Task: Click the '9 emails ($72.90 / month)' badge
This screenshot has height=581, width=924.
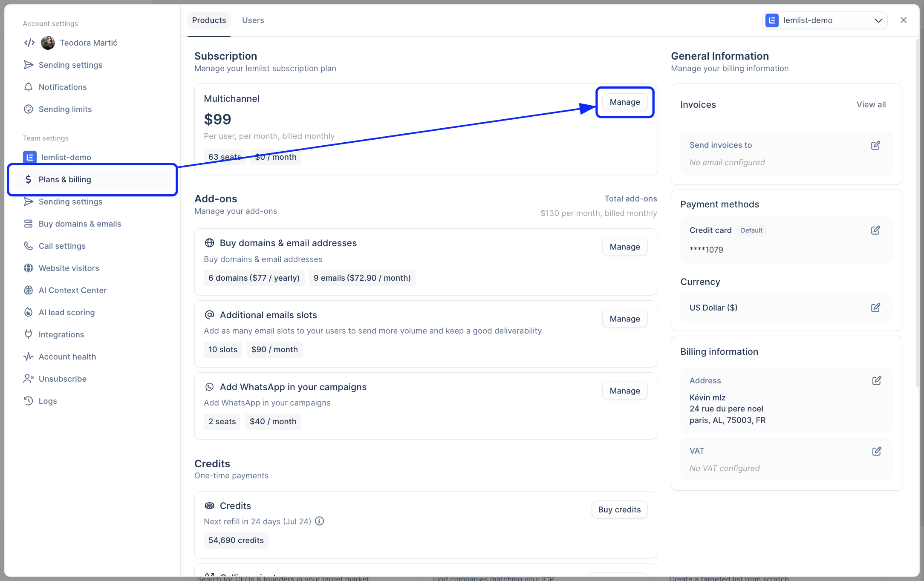Action: pyautogui.click(x=362, y=278)
